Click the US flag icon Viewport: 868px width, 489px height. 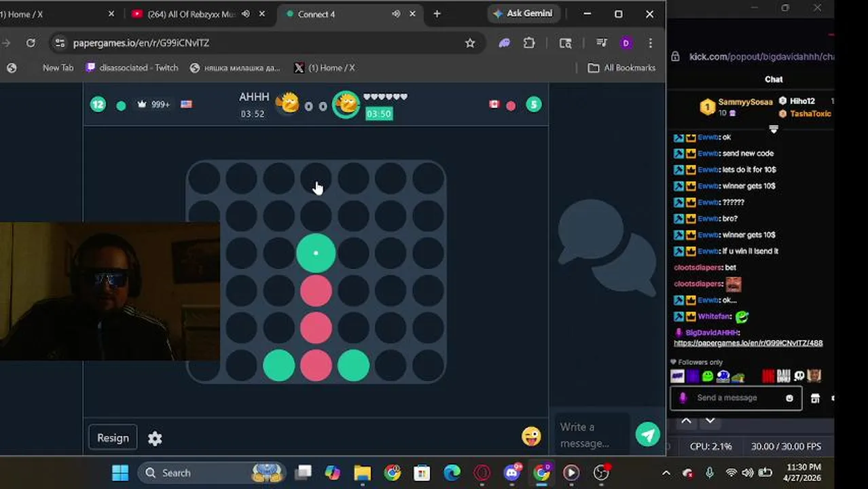click(186, 105)
